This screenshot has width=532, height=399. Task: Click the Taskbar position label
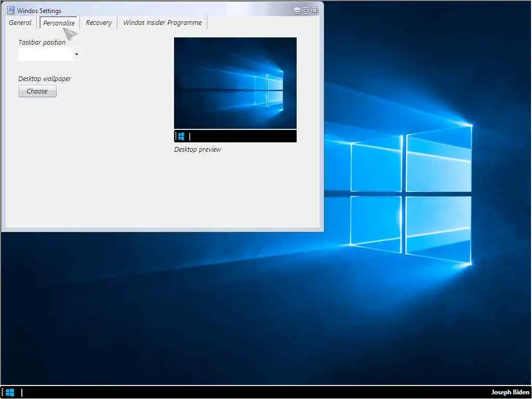tap(42, 43)
